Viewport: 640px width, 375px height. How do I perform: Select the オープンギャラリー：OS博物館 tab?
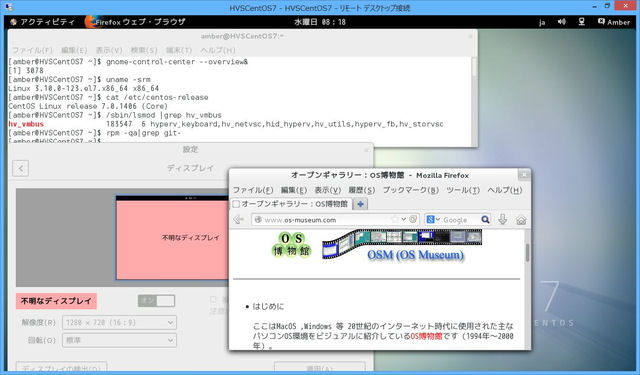[x=290, y=204]
